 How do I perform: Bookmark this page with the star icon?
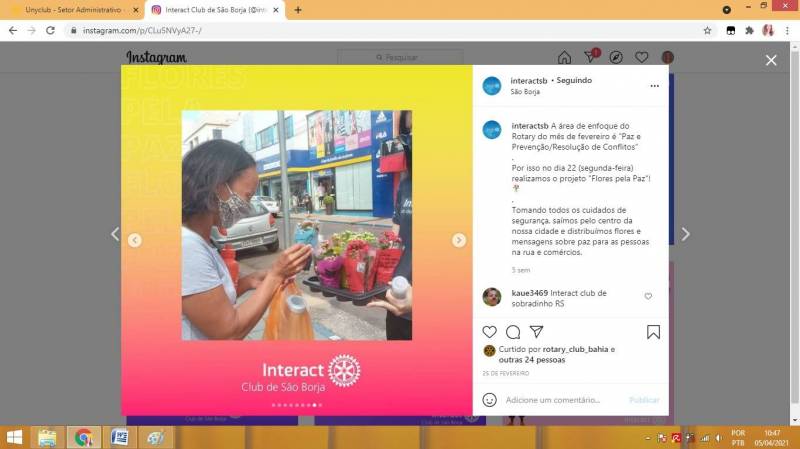[707, 31]
